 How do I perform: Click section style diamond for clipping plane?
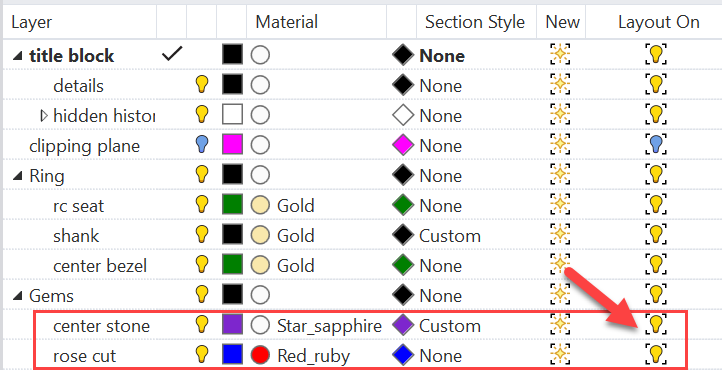403,146
